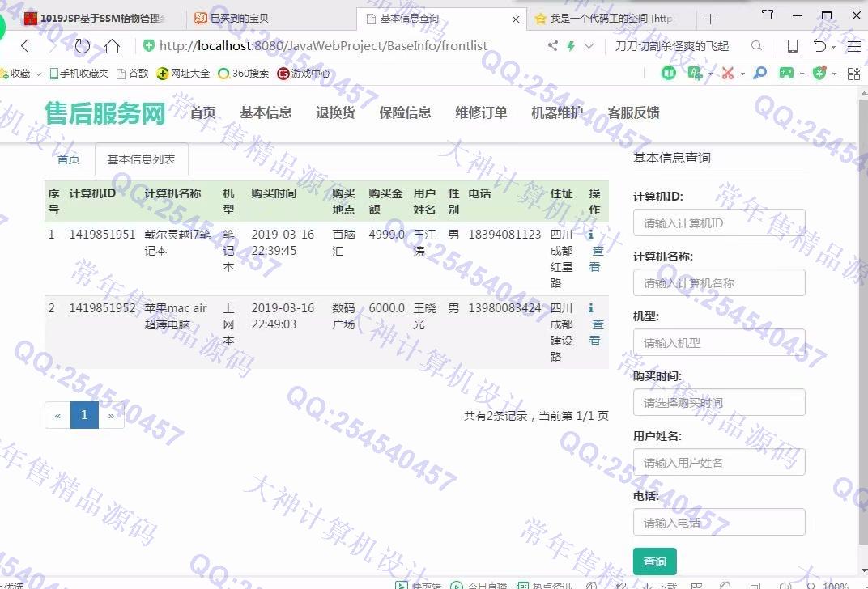Screen dimensions: 868x589
Task: View details for computer 1419851952
Action: [596, 324]
